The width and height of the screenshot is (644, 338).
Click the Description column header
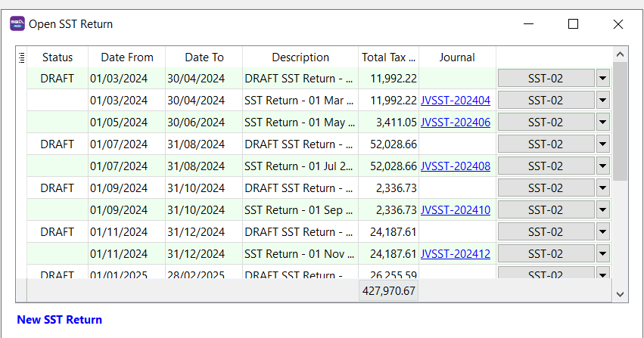300,57
